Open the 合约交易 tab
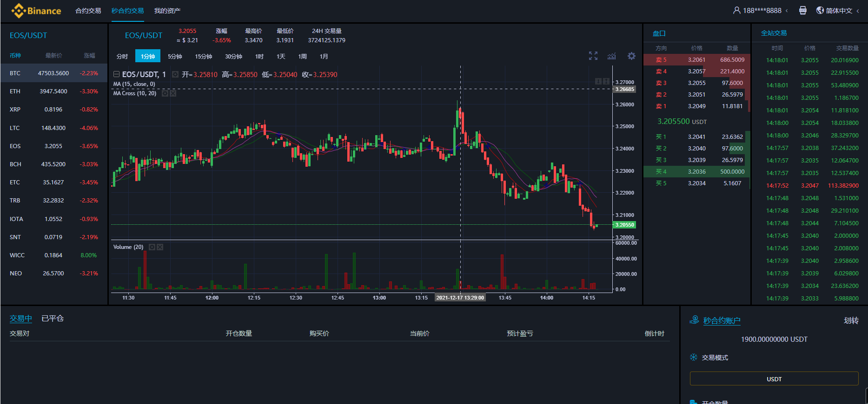Screen dimensions: 868x404 [88, 11]
